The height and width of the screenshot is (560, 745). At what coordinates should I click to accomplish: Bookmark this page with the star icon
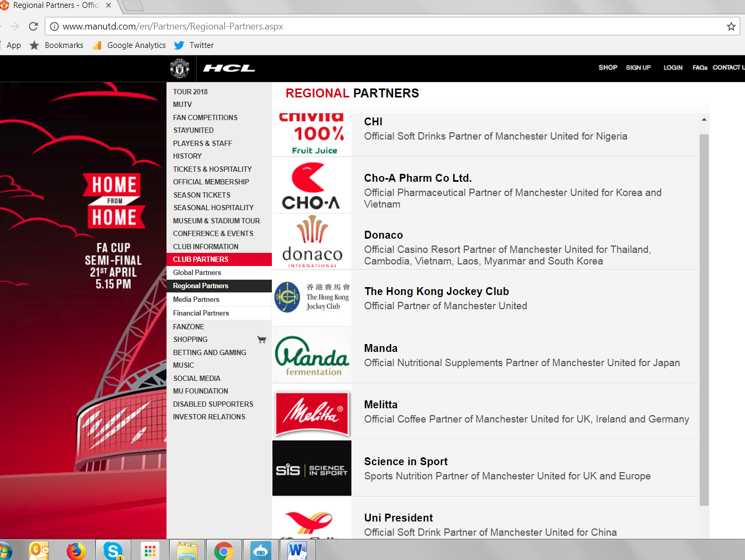(731, 26)
